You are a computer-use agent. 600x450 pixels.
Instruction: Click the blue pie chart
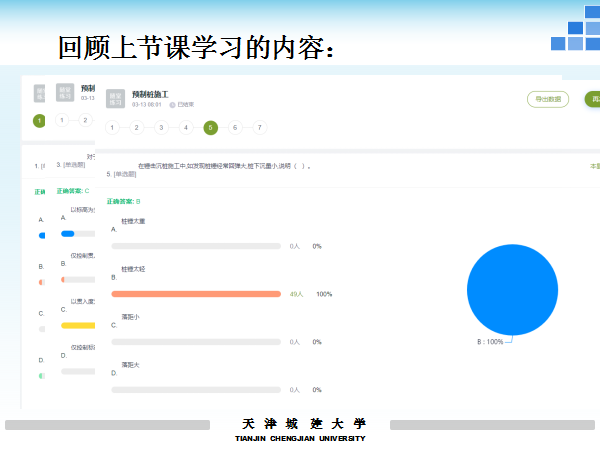511,289
